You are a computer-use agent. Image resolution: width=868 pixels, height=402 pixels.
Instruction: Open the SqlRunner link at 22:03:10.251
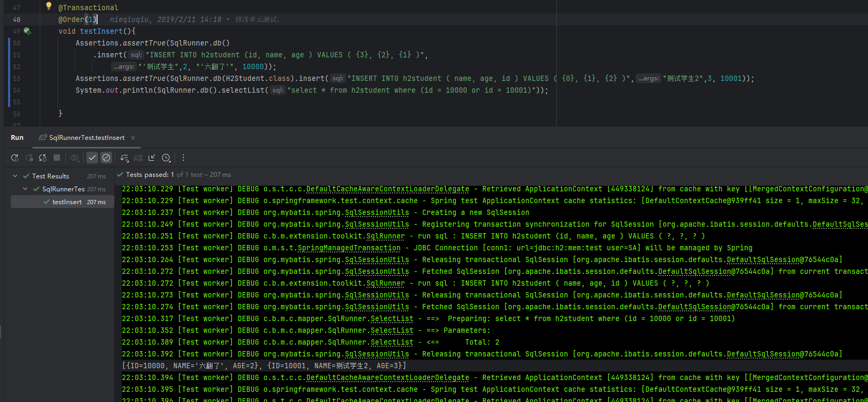385,236
